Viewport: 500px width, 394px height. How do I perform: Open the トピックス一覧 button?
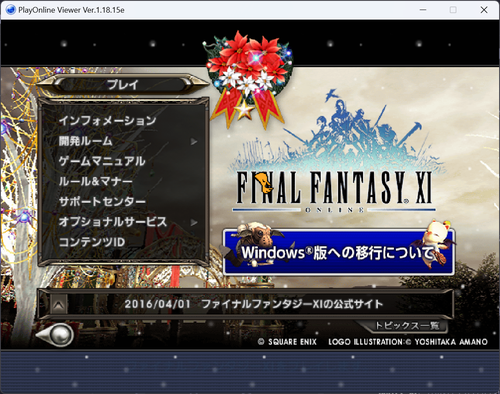407,325
